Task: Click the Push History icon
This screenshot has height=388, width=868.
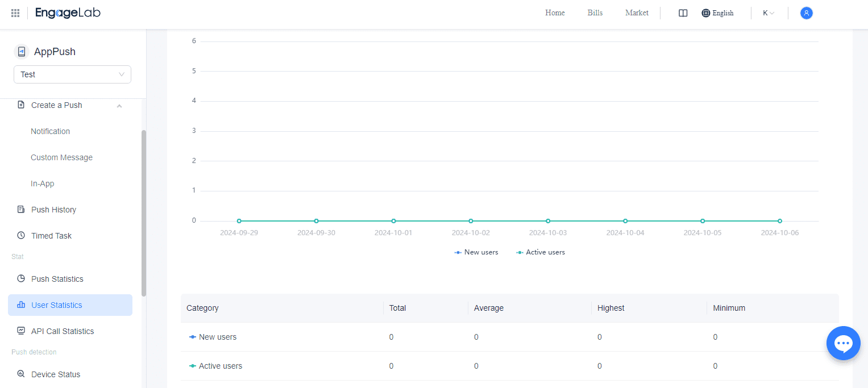Action: [21, 210]
